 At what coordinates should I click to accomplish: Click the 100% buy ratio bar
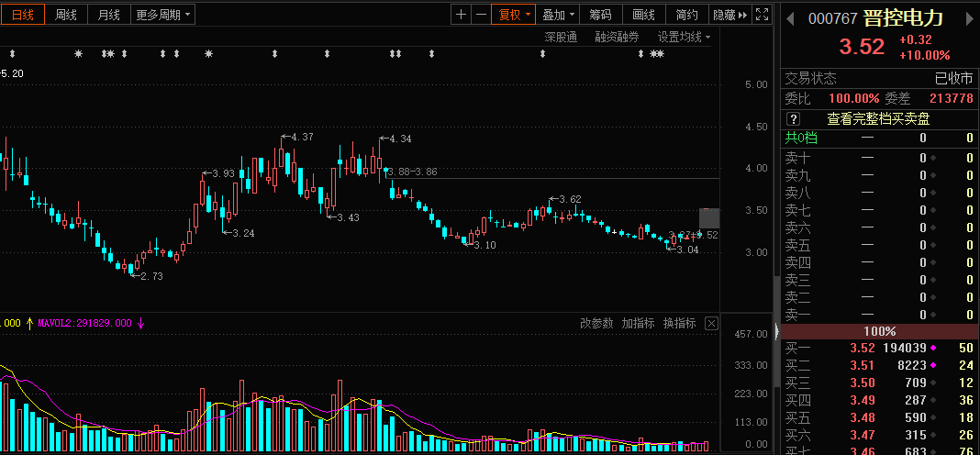pos(880,331)
